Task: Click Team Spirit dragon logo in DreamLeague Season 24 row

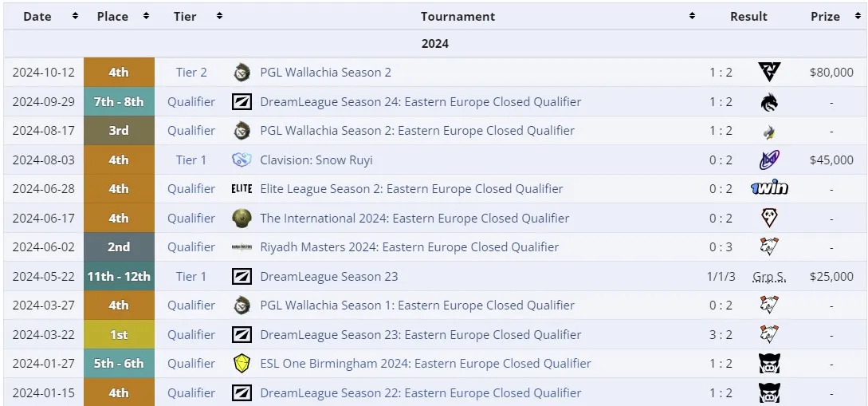Action: click(769, 102)
